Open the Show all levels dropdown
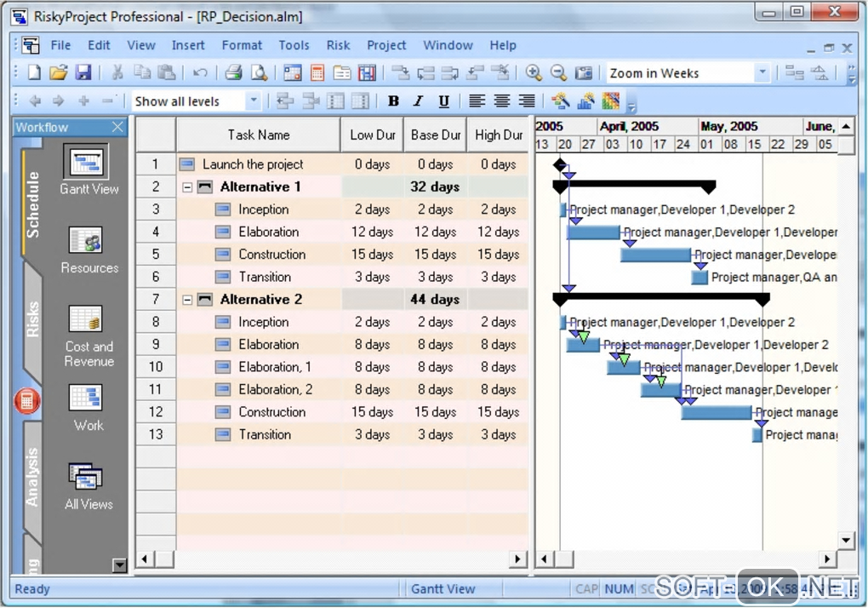The width and height of the screenshot is (868, 608). (x=253, y=101)
